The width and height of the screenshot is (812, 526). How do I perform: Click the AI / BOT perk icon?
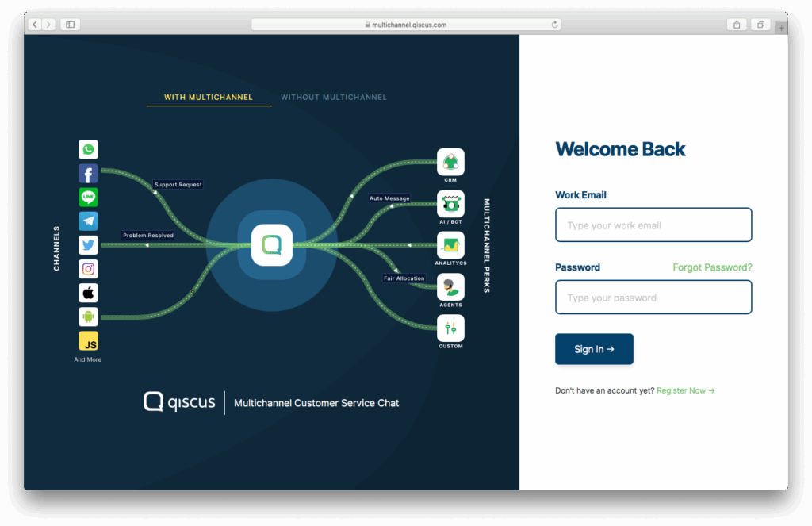pos(450,204)
